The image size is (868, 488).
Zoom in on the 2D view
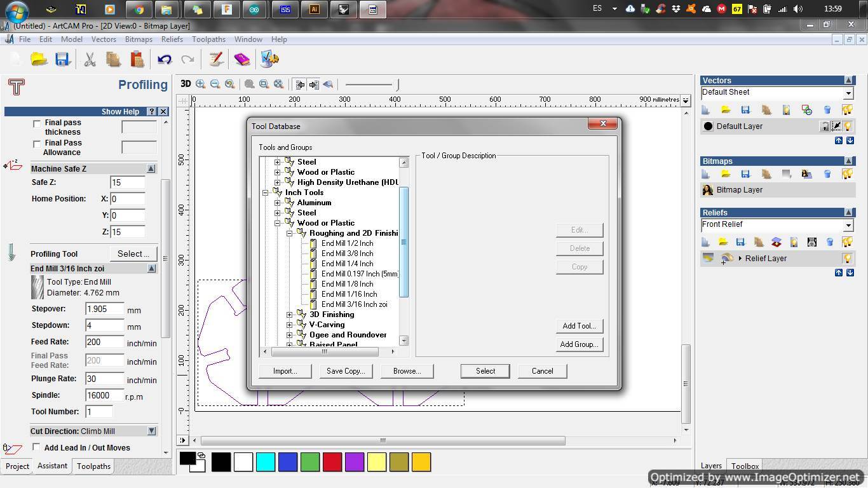[201, 84]
